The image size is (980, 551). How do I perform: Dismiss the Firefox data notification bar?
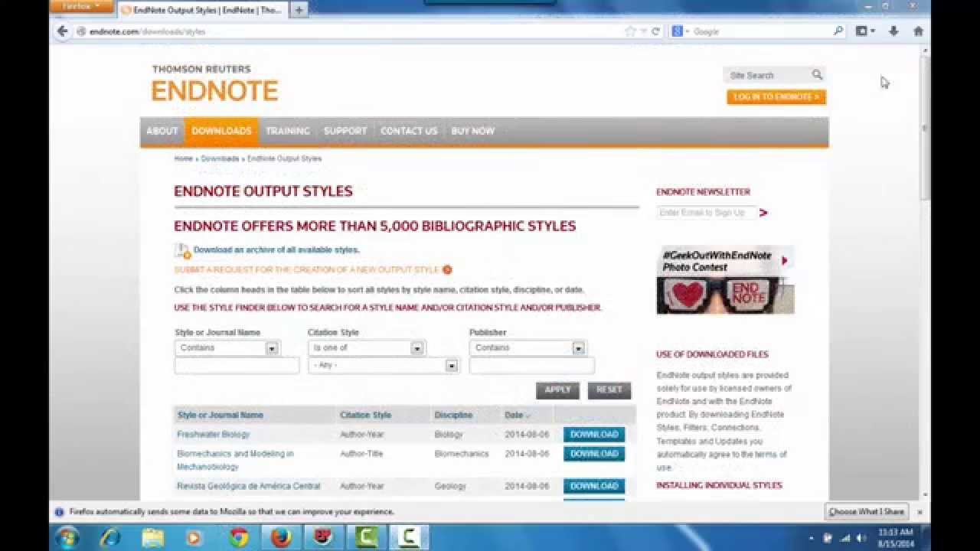[x=920, y=512]
